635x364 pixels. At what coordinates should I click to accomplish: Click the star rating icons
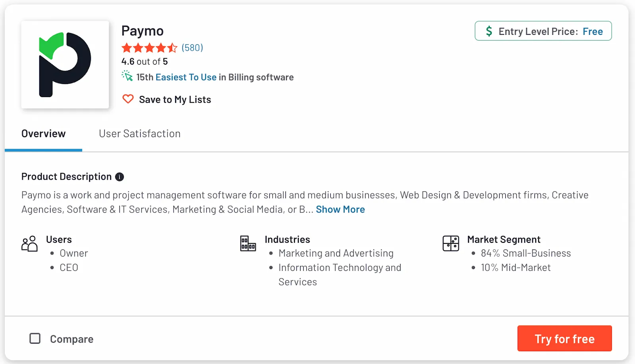(x=149, y=48)
